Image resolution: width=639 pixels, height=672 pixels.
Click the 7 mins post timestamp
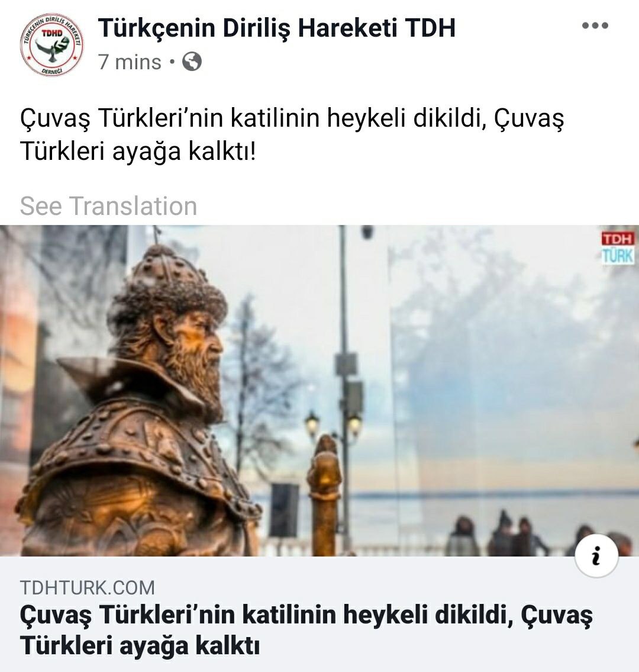tap(130, 62)
